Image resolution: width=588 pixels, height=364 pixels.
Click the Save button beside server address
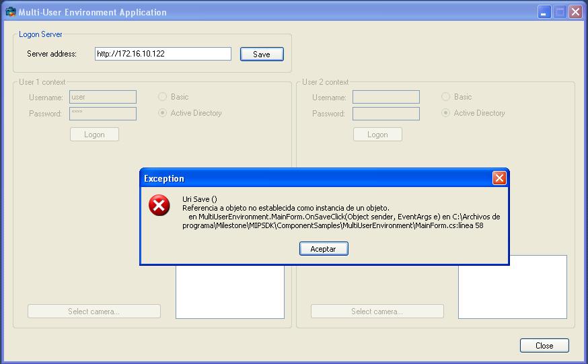262,54
